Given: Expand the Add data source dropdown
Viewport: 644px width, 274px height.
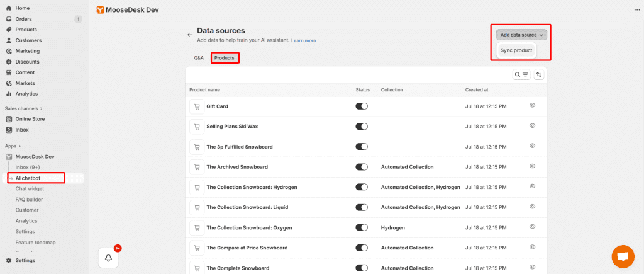Looking at the screenshot, I should (x=521, y=35).
